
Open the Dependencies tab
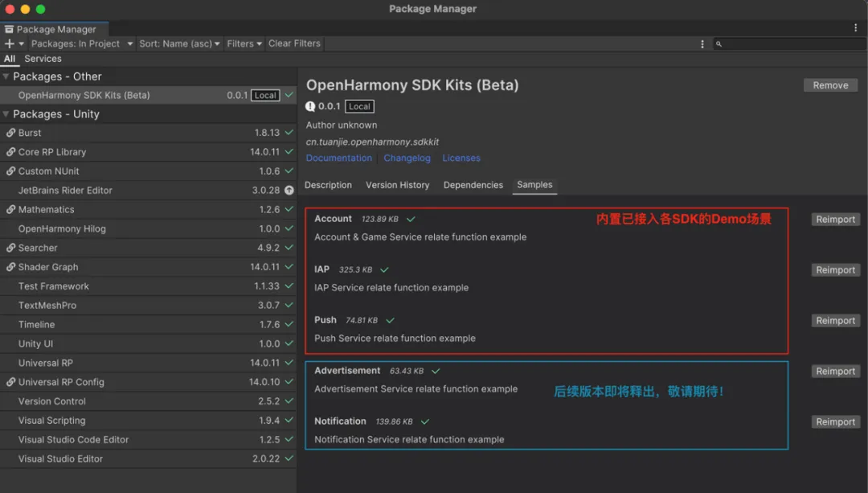[x=473, y=185]
